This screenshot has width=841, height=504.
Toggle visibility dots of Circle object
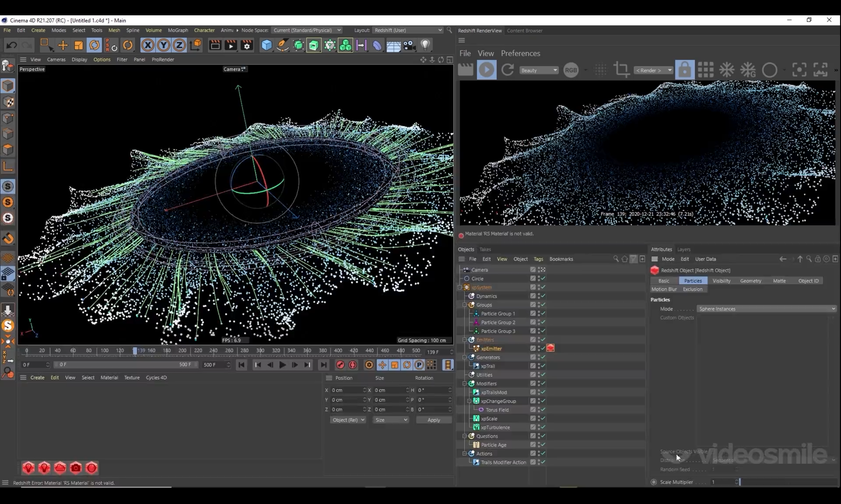click(x=539, y=278)
